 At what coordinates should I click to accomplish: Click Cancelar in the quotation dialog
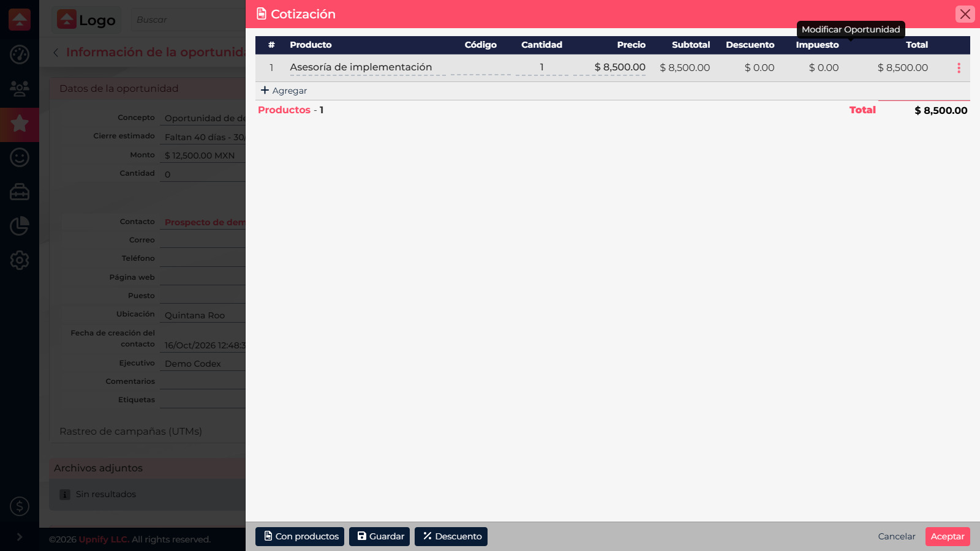tap(897, 536)
